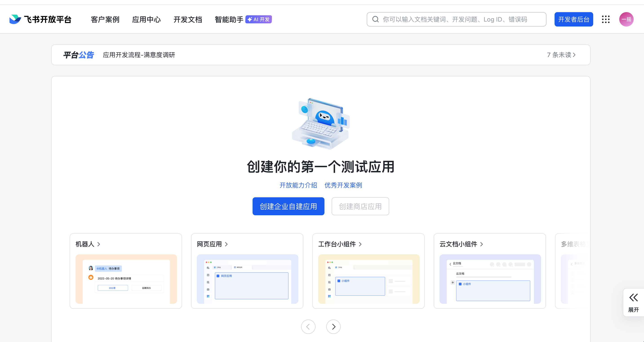Click the double-chevron 展开 icon
Image resolution: width=644 pixels, height=342 pixels.
633,298
